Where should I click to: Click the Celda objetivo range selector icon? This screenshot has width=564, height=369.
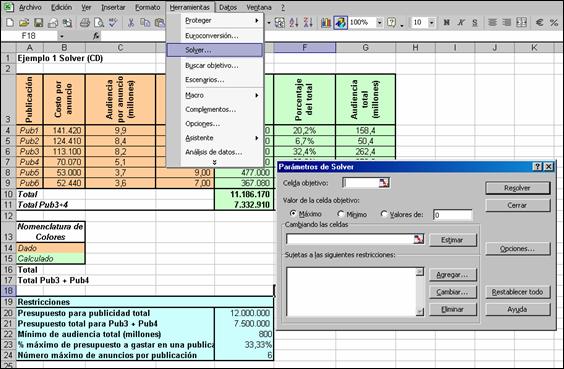coord(384,183)
